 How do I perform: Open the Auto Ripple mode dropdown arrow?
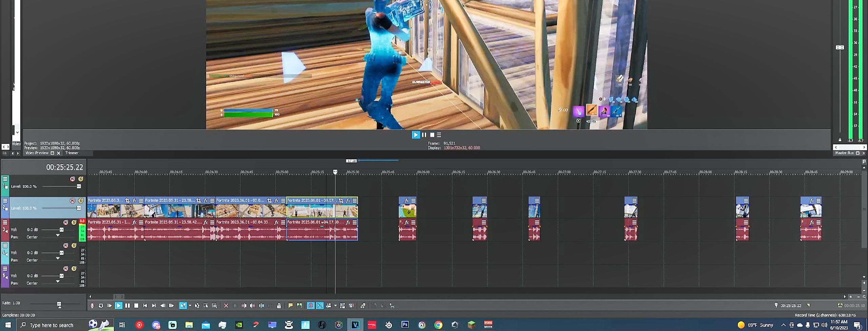click(x=335, y=306)
